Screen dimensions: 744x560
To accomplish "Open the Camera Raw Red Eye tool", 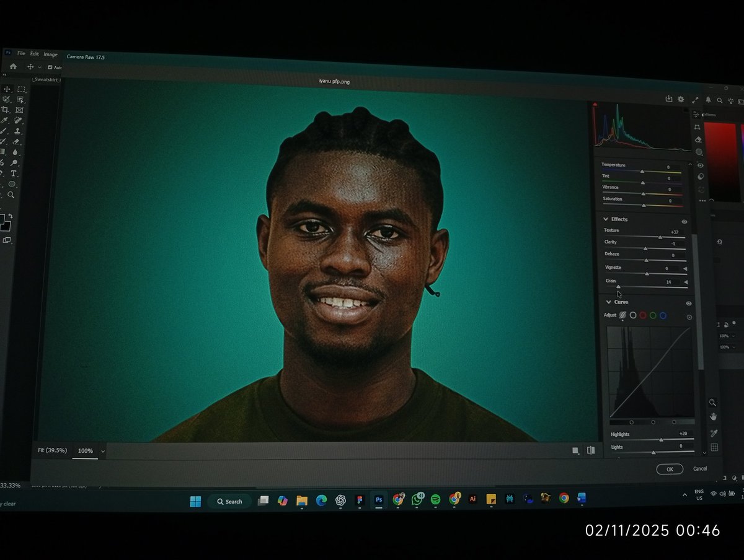I will pyautogui.click(x=700, y=165).
